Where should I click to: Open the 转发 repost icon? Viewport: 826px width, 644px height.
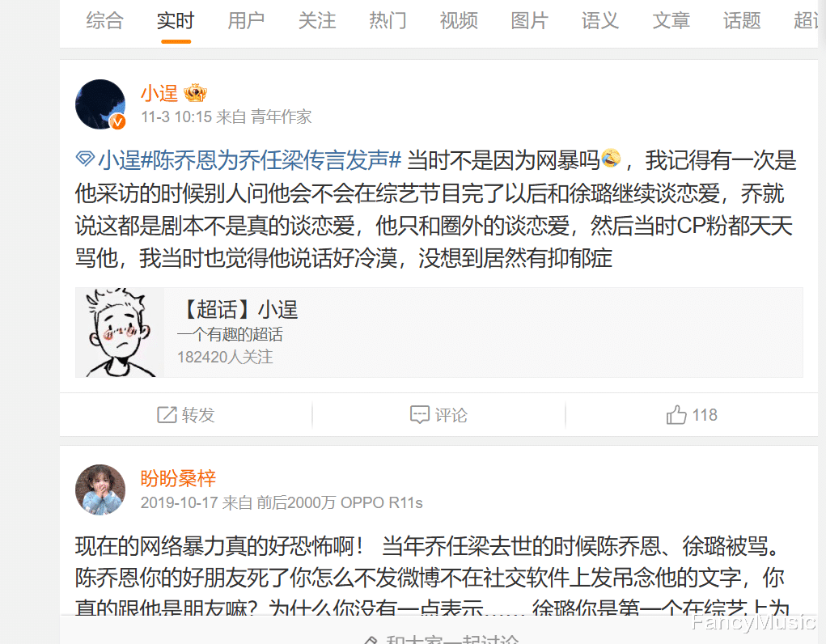167,415
